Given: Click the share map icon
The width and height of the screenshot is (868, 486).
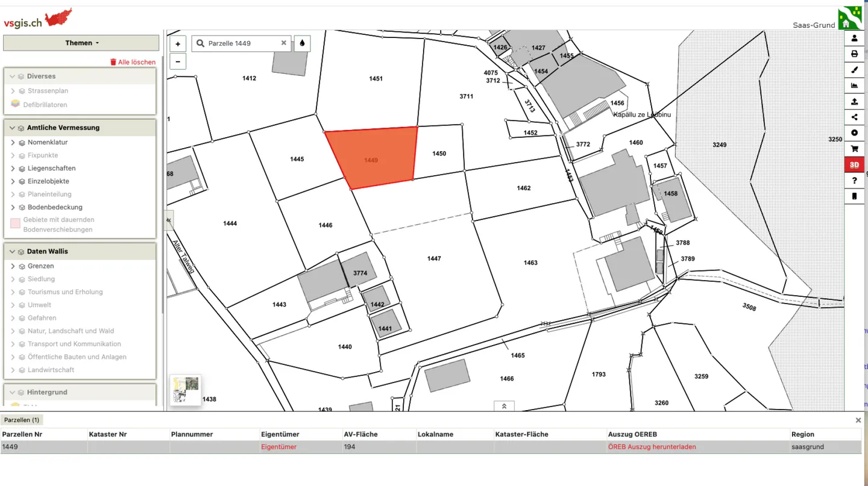Looking at the screenshot, I should coord(854,117).
